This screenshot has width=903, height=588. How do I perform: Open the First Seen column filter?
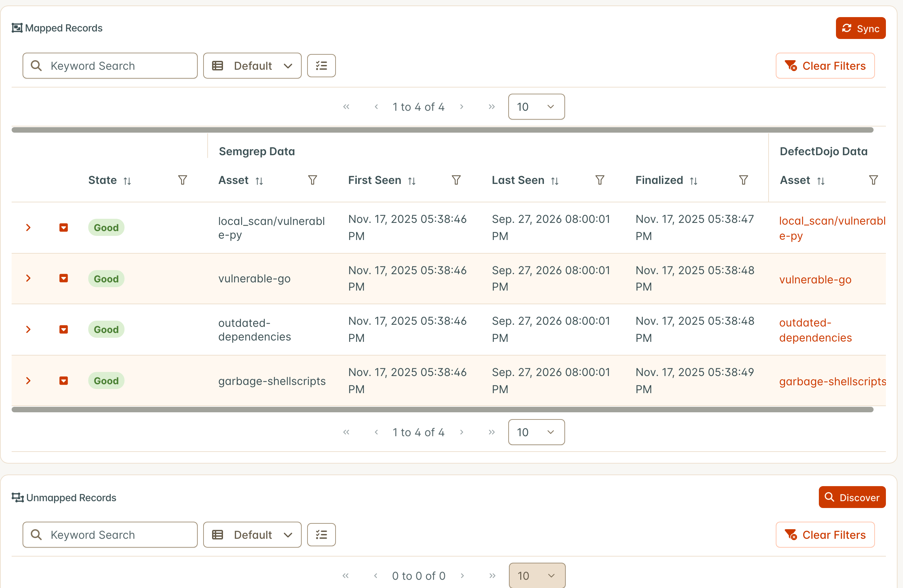click(456, 180)
